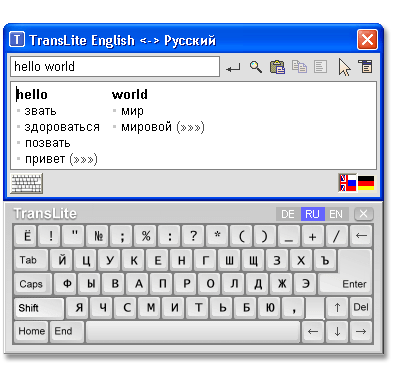Expand more translations for привет
Screen dimensions: 393x365
[x=83, y=159]
